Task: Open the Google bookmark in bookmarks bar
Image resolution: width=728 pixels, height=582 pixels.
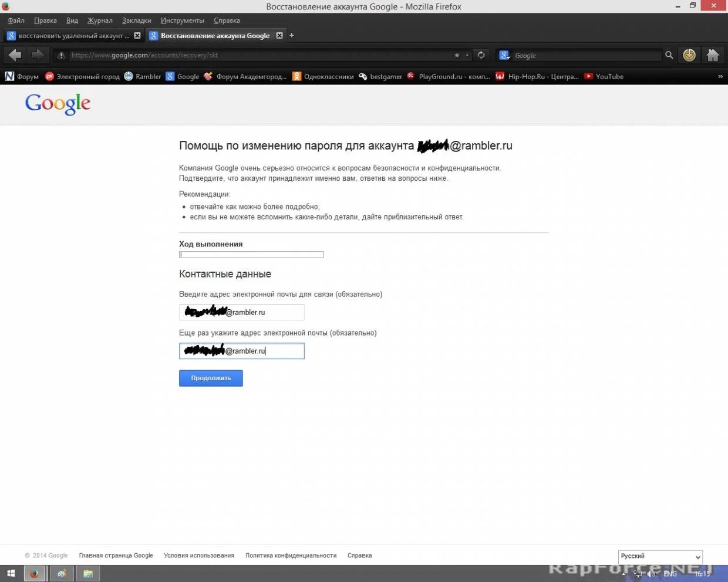Action: click(183, 76)
